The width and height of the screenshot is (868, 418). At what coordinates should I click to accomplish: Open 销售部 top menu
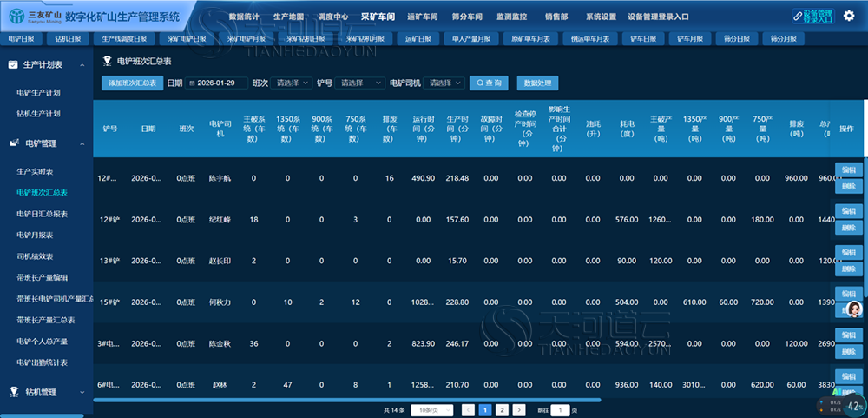click(556, 17)
